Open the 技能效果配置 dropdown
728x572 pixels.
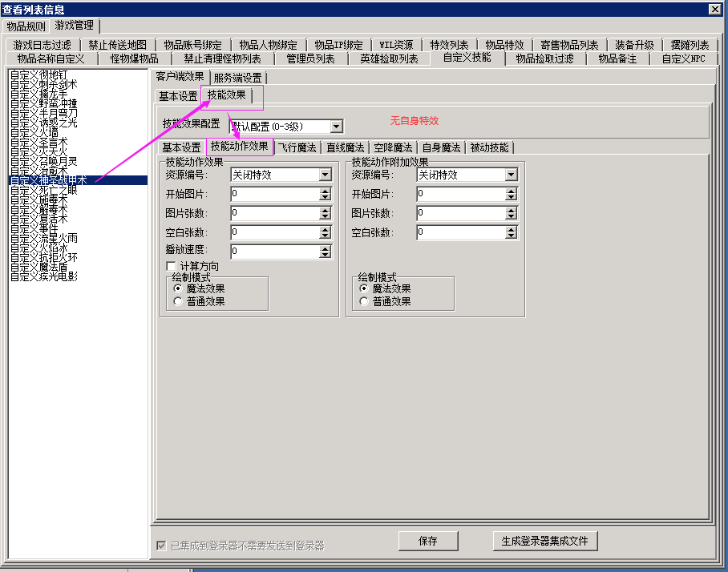(x=337, y=127)
